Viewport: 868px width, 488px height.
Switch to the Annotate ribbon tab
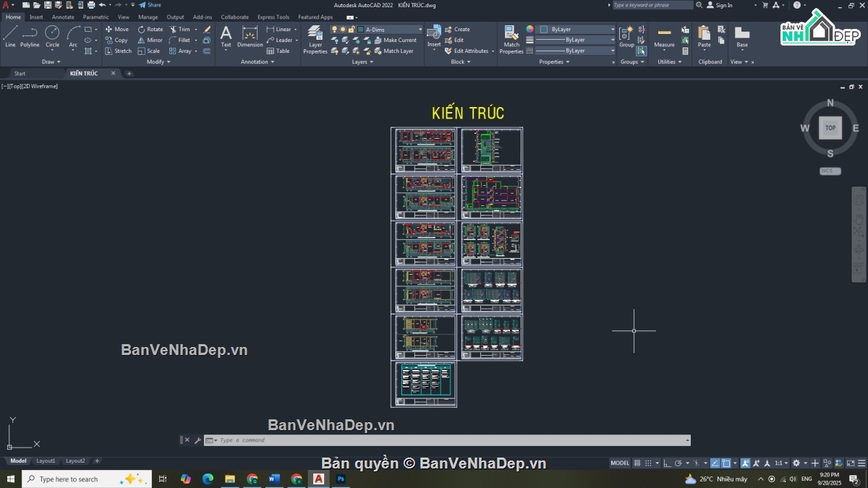62,17
